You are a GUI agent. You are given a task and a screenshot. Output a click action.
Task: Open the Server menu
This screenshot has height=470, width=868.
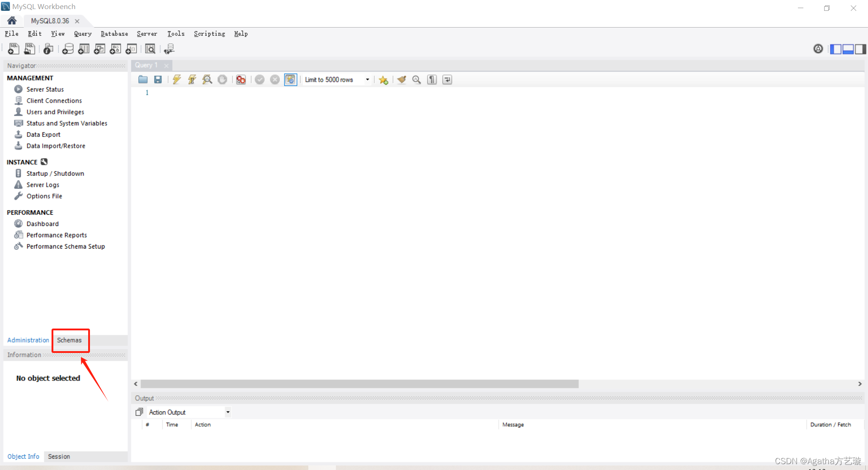147,33
